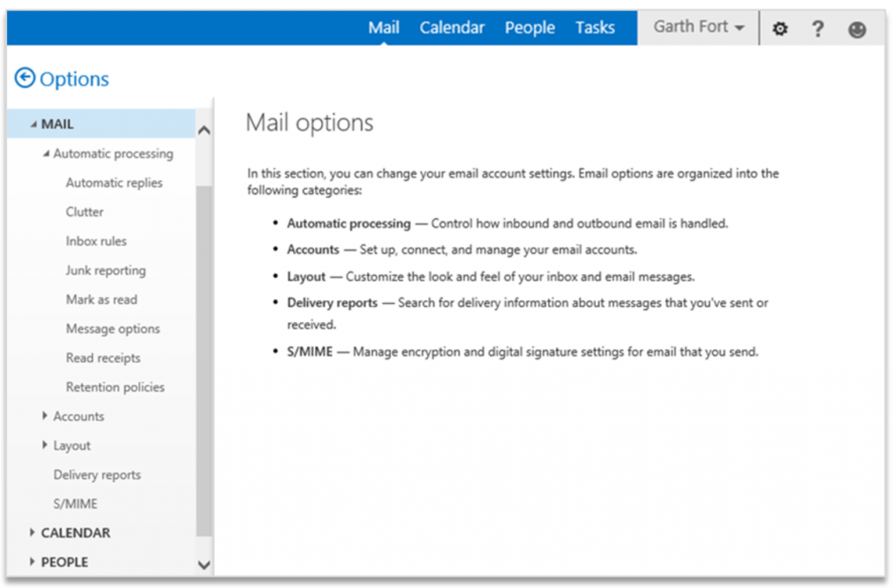Screen dimensions: 896x588
Task: Open Clutter settings
Action: (x=84, y=212)
